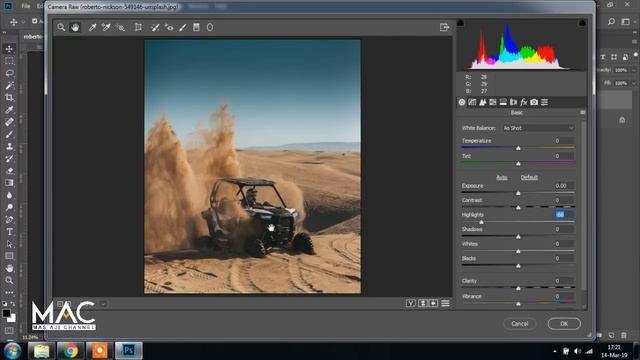Click the volume icon in system tray
The image size is (640, 360).
tap(577, 351)
